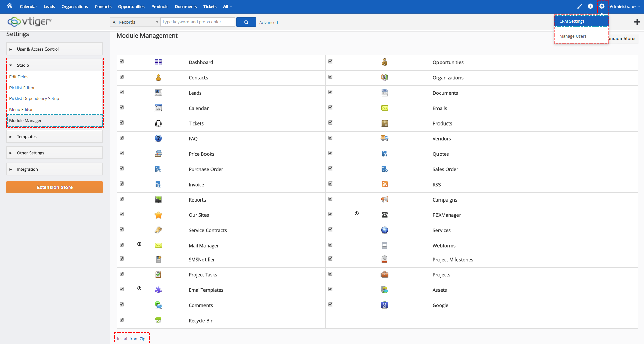
Task: Click the paintbrush theme icon
Action: [580, 6]
